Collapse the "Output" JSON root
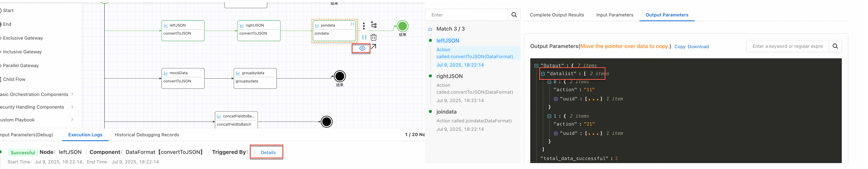The height and width of the screenshot is (169, 868). click(x=536, y=66)
